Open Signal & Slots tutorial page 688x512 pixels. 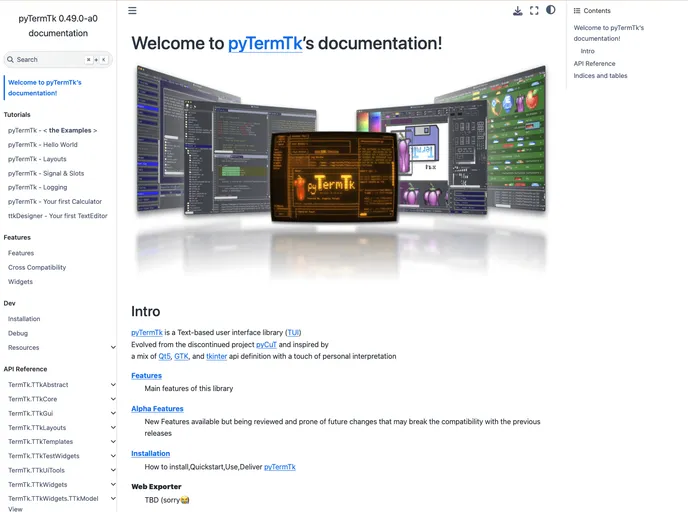coord(46,173)
